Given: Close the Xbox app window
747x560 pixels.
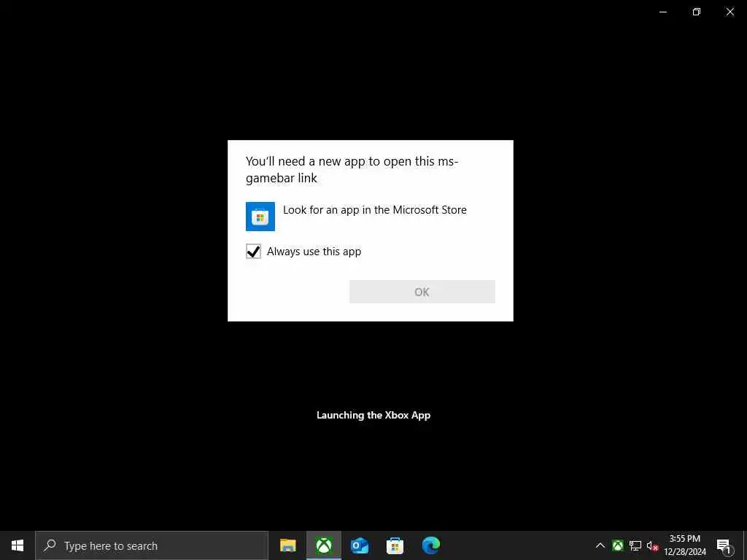Looking at the screenshot, I should click(x=729, y=12).
